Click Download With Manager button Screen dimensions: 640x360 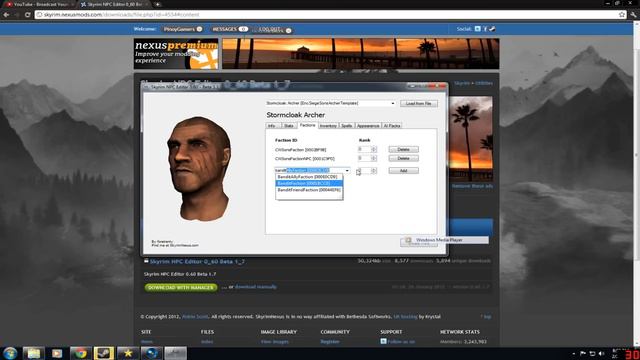[181, 287]
